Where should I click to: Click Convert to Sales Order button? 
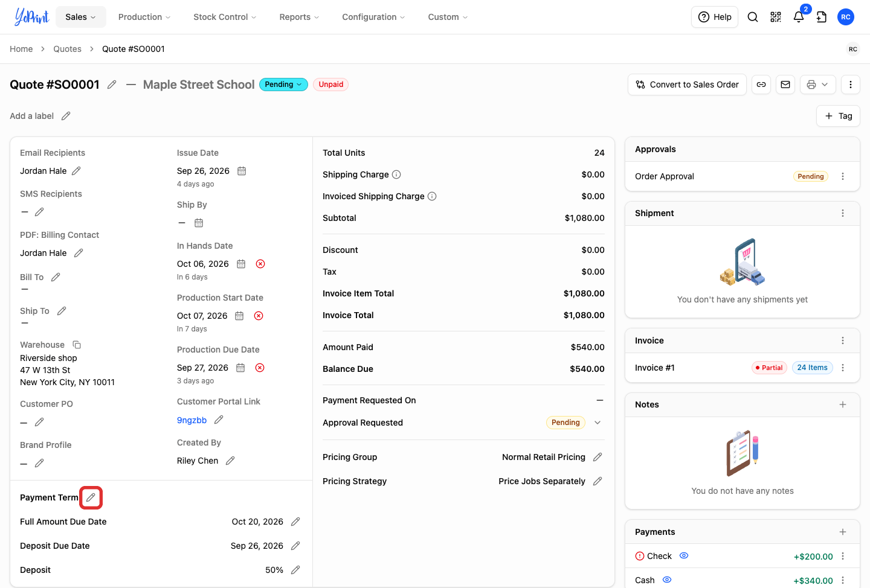[688, 85]
